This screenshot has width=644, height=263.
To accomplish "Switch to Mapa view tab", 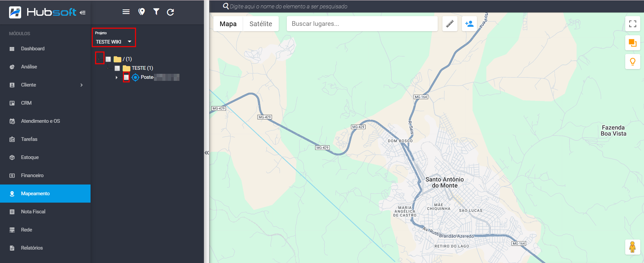I will coord(228,24).
